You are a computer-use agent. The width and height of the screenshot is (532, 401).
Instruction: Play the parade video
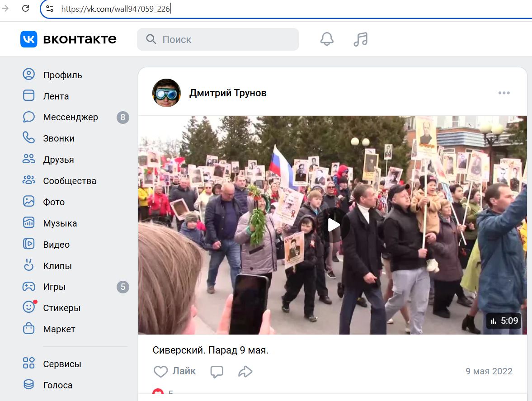(x=333, y=225)
